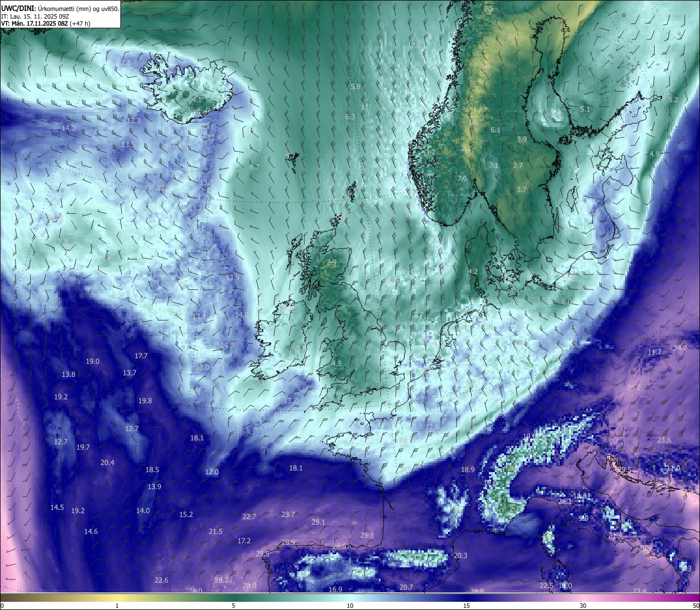Click the colorbar tick label 30
700x610 pixels.
point(583,606)
